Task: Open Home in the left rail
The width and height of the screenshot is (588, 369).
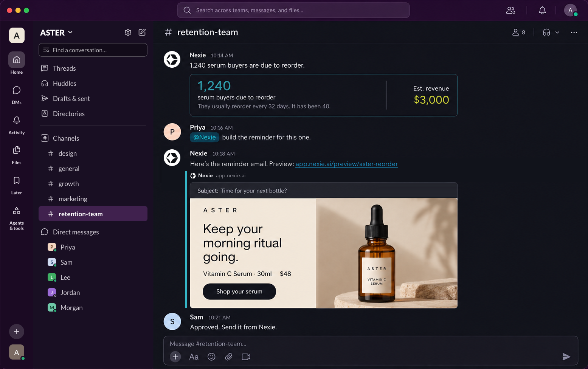Action: [x=17, y=63]
